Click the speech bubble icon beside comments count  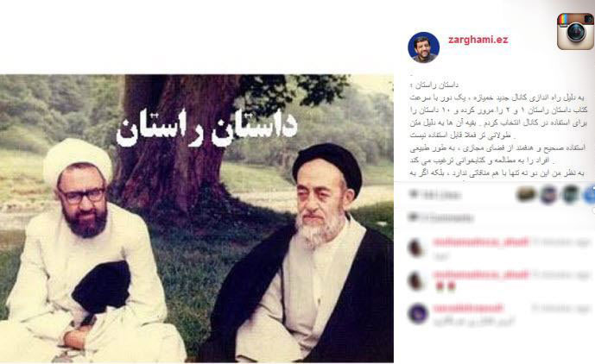(x=413, y=217)
